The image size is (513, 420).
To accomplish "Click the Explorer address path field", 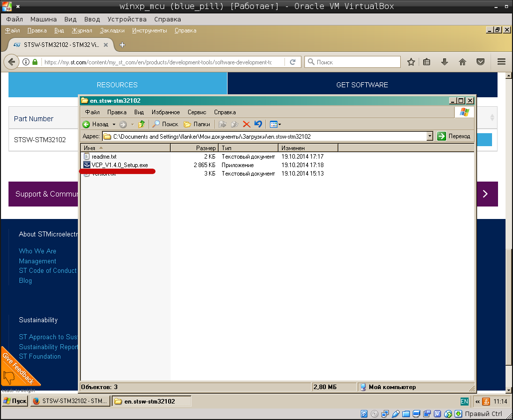I will click(264, 136).
